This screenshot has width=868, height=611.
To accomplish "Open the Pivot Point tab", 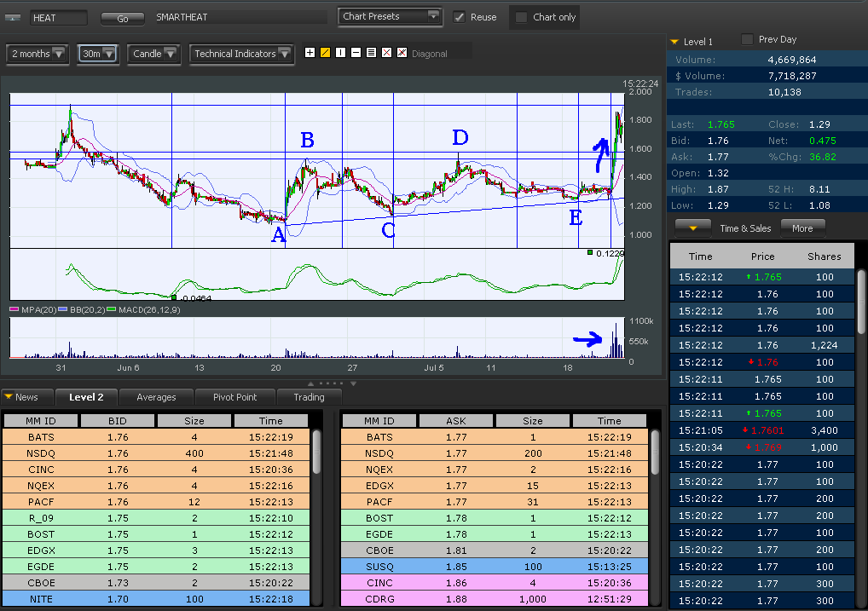I will pos(236,397).
